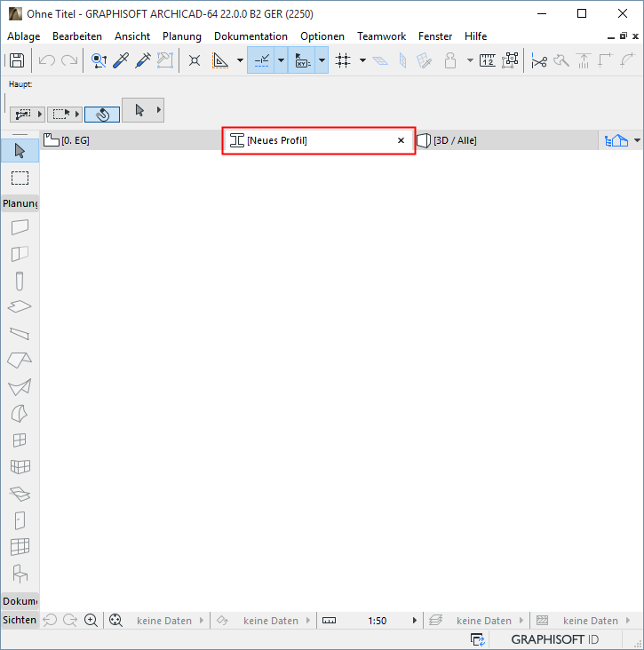Select the Door tool in toolbox
Screen dimensions: 644x650
click(20, 520)
